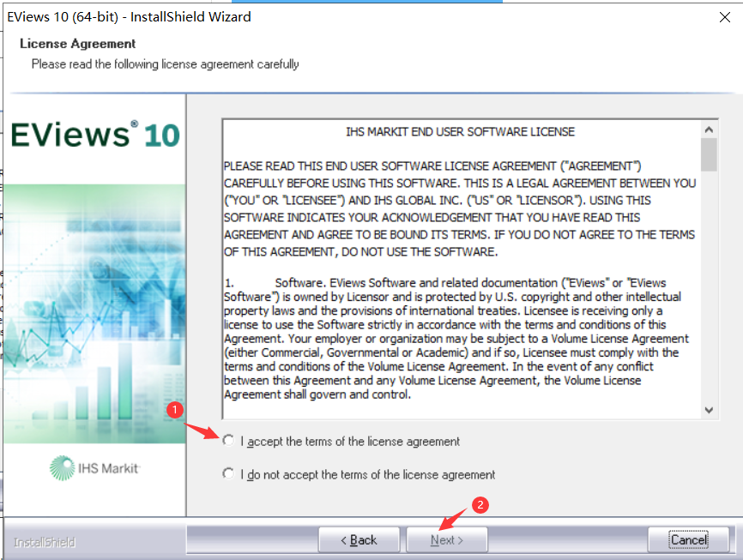Screen dimensions: 743x560
Task: Select 'I accept the terms' radio button
Action: pyautogui.click(x=228, y=441)
